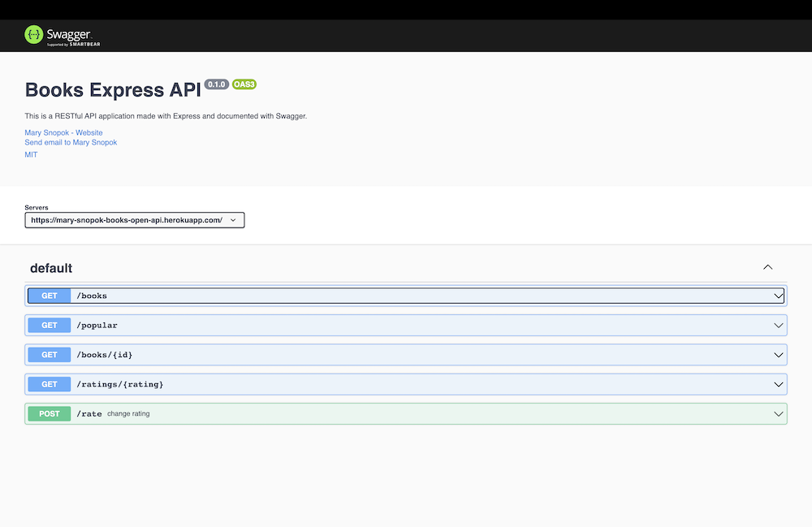Viewport: 812px width, 527px height.
Task: Click the Swagger logo icon
Action: 33,34
